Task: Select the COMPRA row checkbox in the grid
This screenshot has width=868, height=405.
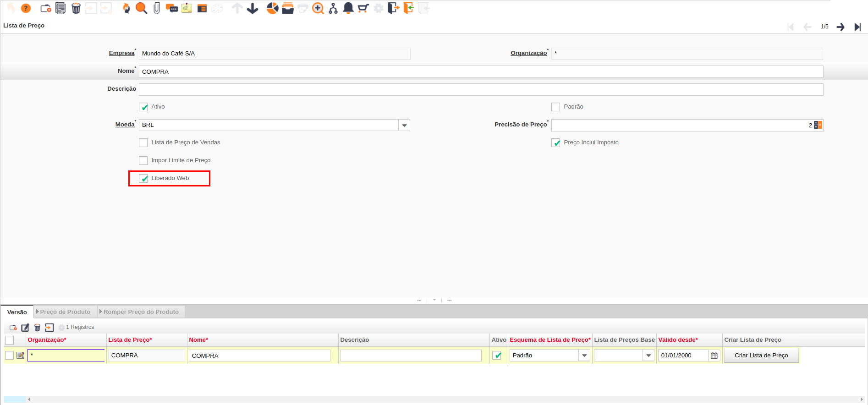Action: coord(9,356)
